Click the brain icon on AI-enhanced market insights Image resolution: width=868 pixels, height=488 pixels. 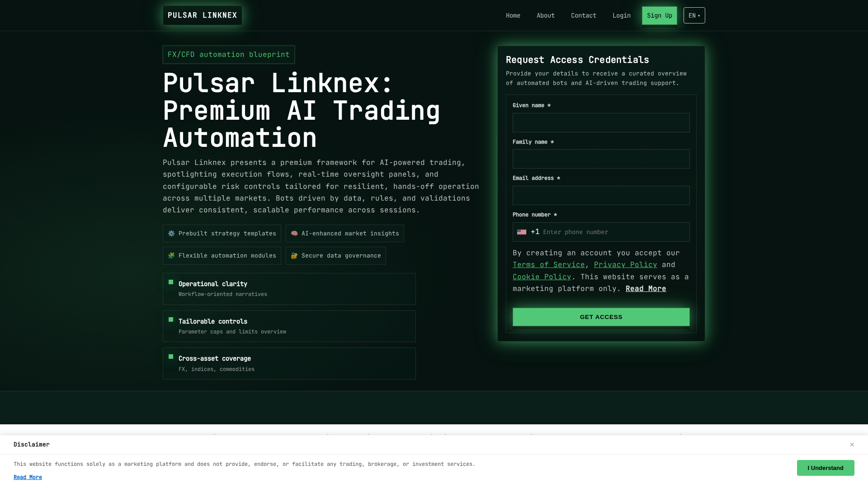(x=294, y=234)
